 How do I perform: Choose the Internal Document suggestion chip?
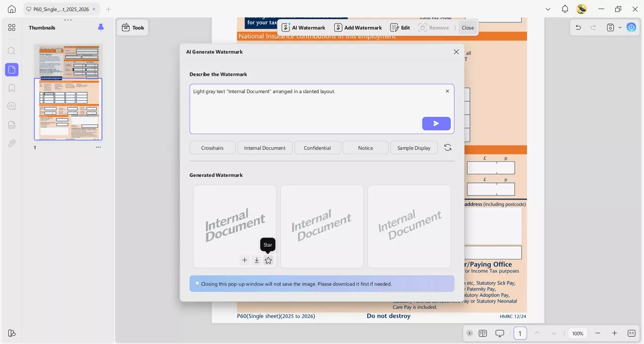[x=265, y=147]
